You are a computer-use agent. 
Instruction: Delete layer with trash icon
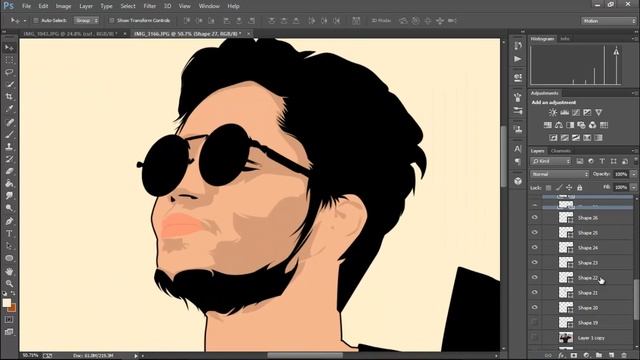coord(624,356)
